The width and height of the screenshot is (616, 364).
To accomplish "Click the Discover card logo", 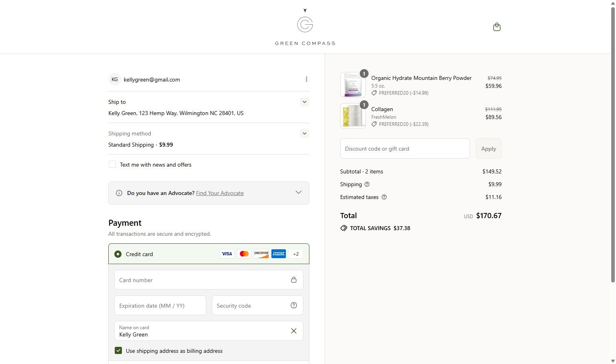I will [261, 254].
